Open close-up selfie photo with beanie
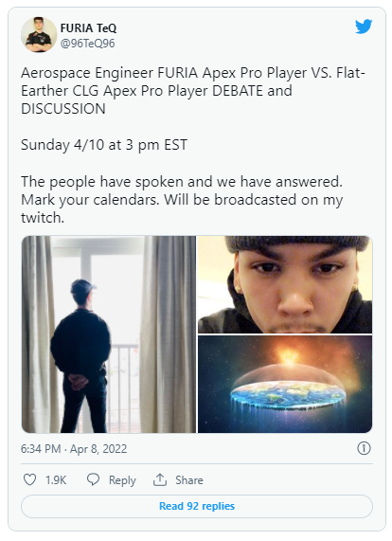392x541 pixels. (x=285, y=284)
